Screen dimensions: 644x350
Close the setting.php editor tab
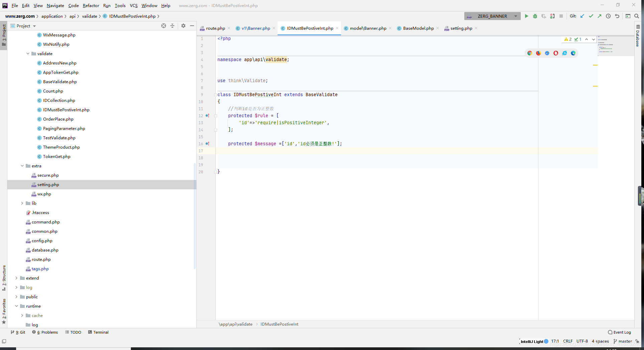pos(476,28)
